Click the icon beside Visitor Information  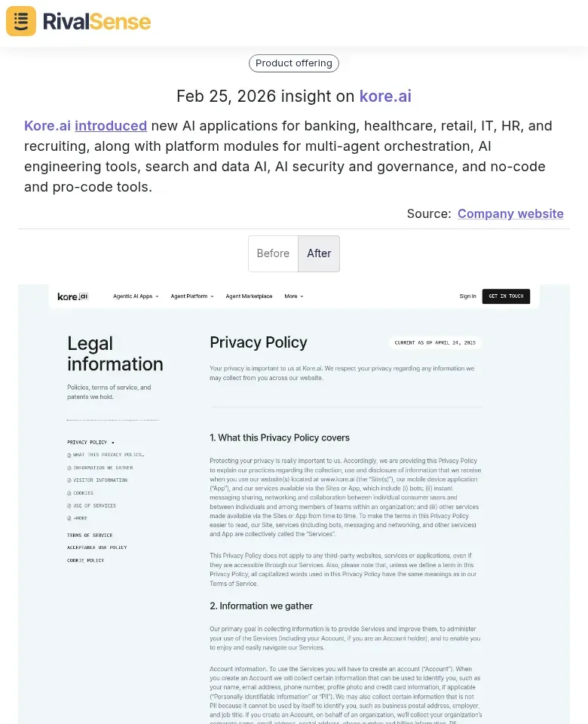tap(69, 480)
